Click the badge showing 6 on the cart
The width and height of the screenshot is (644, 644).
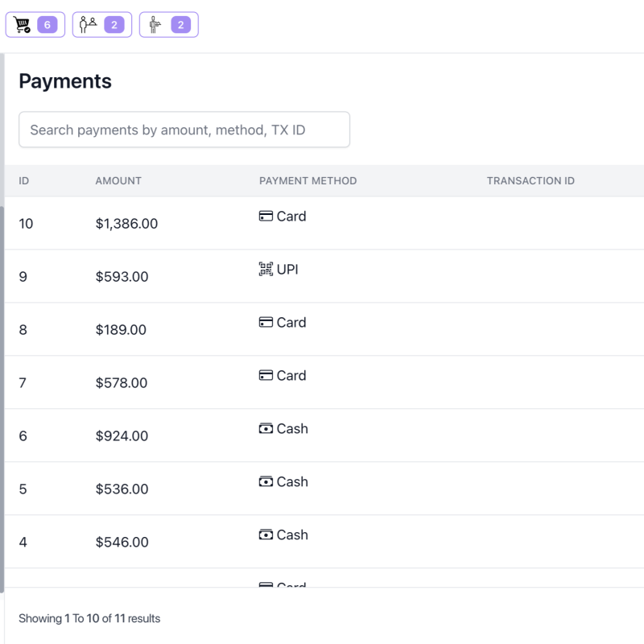47,24
